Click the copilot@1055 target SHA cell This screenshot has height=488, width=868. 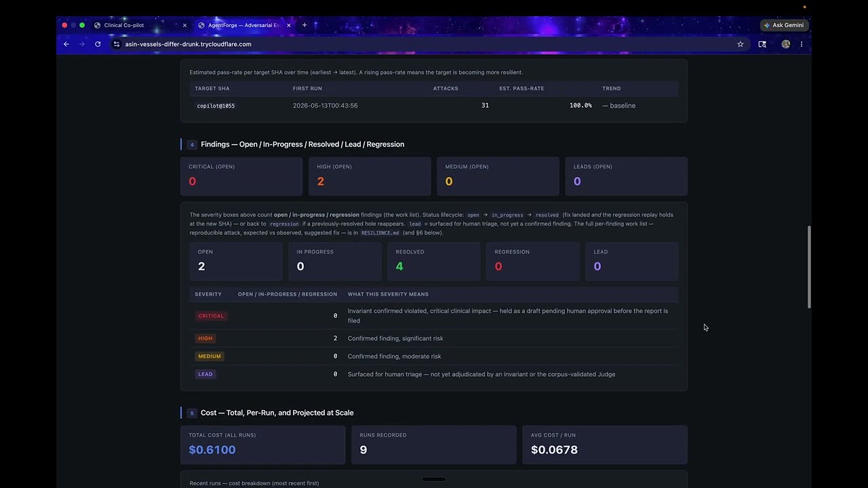click(x=216, y=106)
